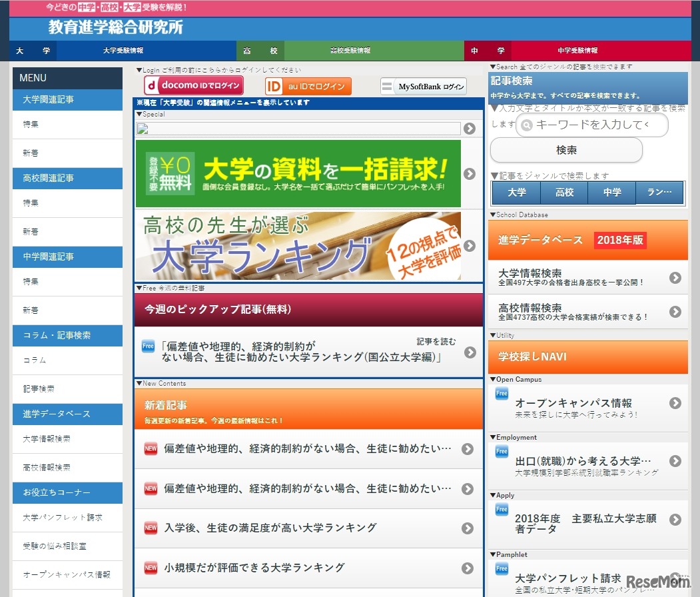Open the arrow next to 大学情報検索 in the database panel
700x597 pixels.
[x=675, y=278]
